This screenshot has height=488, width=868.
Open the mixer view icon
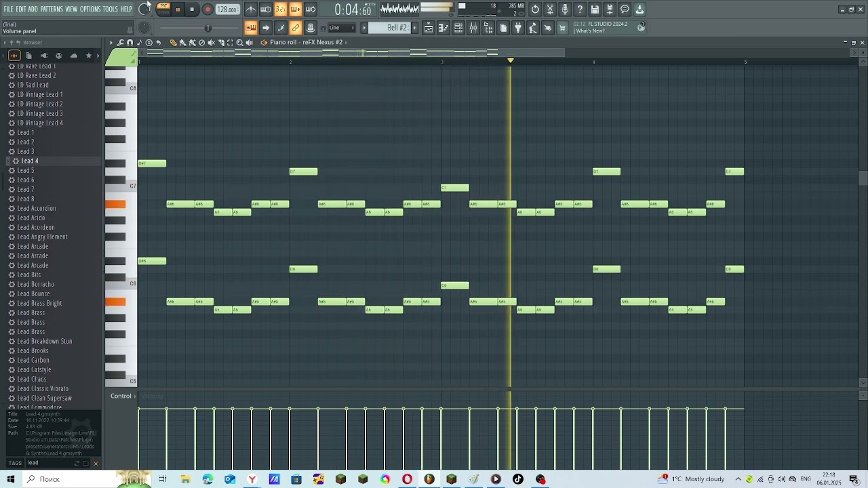click(473, 28)
